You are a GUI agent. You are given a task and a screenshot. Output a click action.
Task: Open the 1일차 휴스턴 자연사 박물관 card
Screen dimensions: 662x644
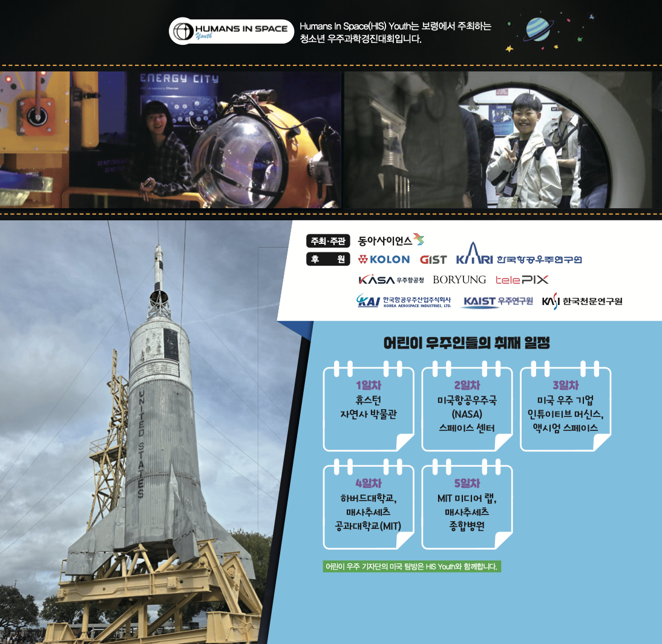(x=369, y=407)
